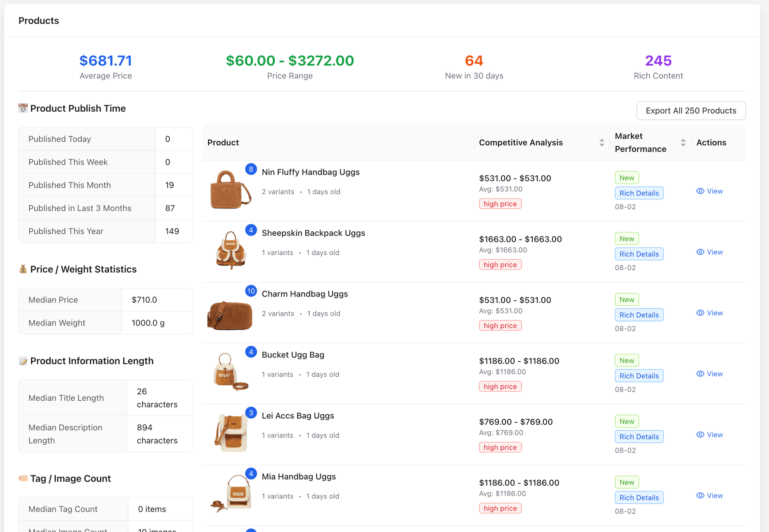The image size is (769, 532).
Task: Click the 245 Rich Content value
Action: tap(658, 61)
